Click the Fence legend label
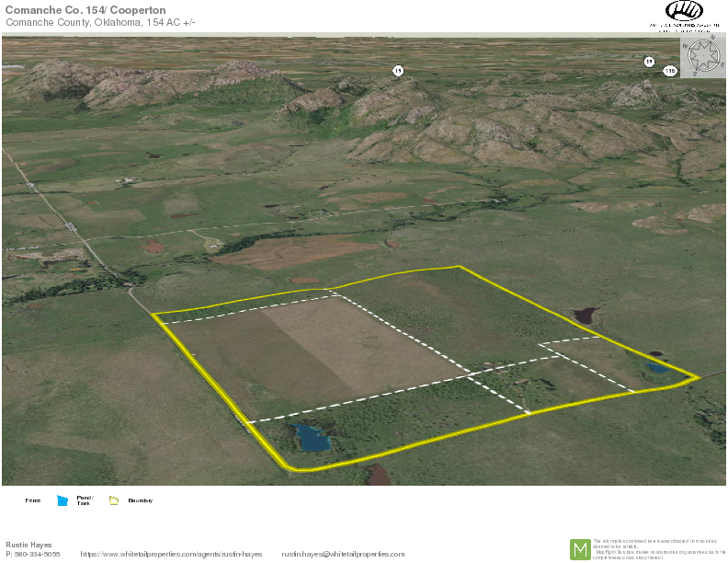The image size is (728, 563). coord(33,500)
